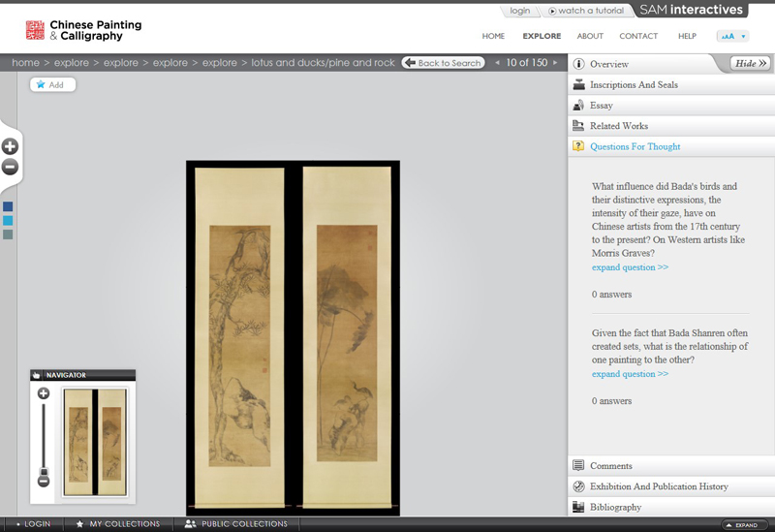Image resolution: width=775 pixels, height=532 pixels.
Task: Click the login tab at top
Action: [x=519, y=11]
